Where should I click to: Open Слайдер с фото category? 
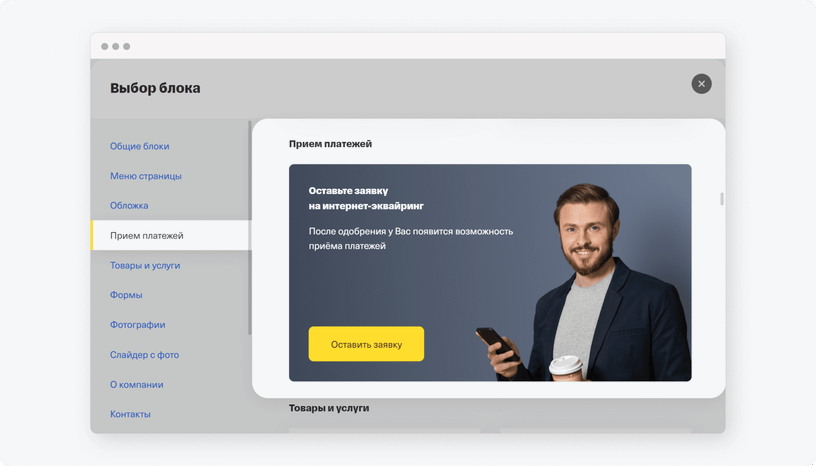144,355
